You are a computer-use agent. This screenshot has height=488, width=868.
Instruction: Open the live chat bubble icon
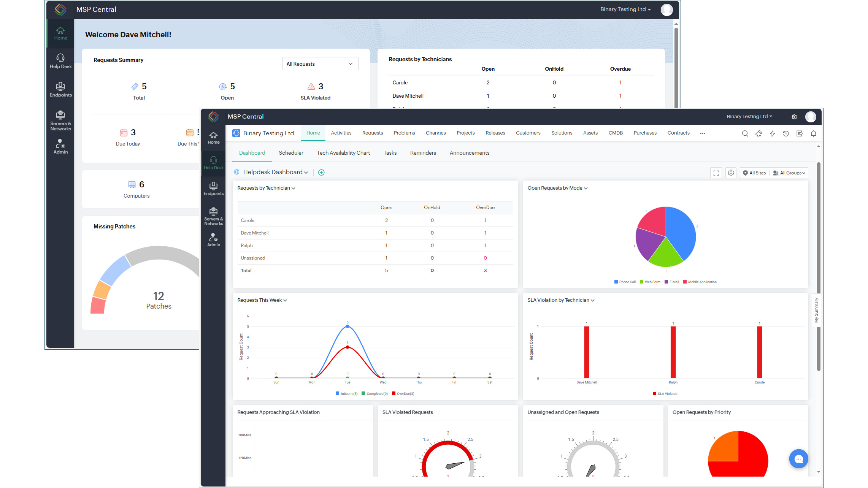[x=798, y=459]
